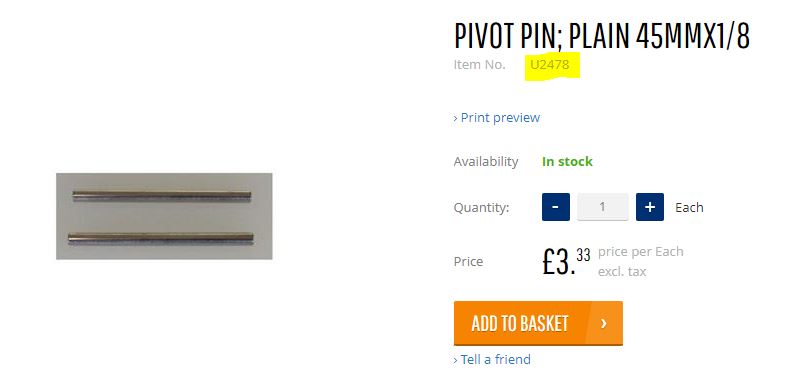Decrease quantity with the minus button
The image size is (790, 383).
(556, 207)
